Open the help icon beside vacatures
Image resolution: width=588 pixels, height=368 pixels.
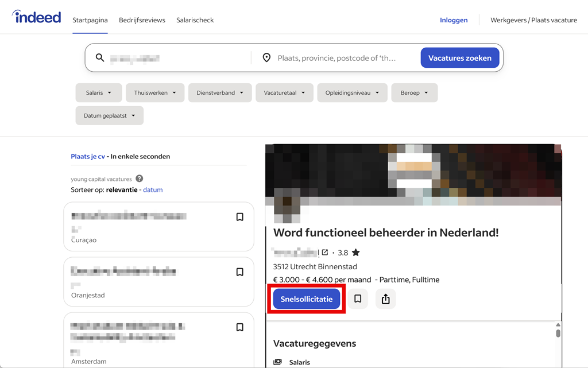[140, 179]
